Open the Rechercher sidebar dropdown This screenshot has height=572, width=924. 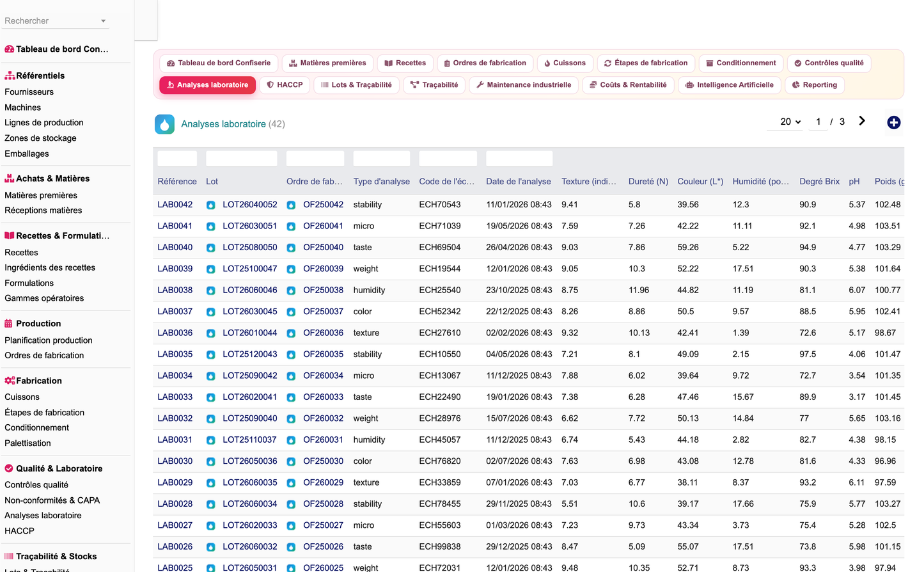tap(56, 21)
